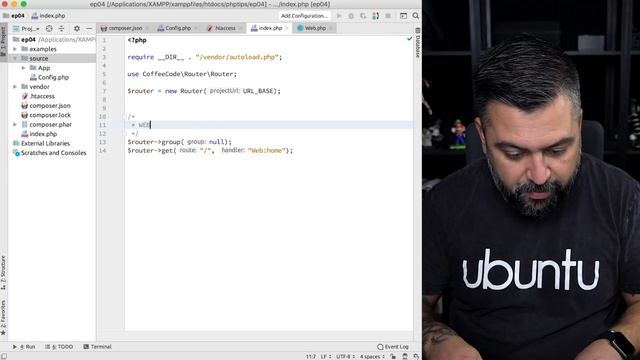The width and height of the screenshot is (640, 360).
Task: Click the inspector hector icon in status bar
Action: tap(405, 356)
